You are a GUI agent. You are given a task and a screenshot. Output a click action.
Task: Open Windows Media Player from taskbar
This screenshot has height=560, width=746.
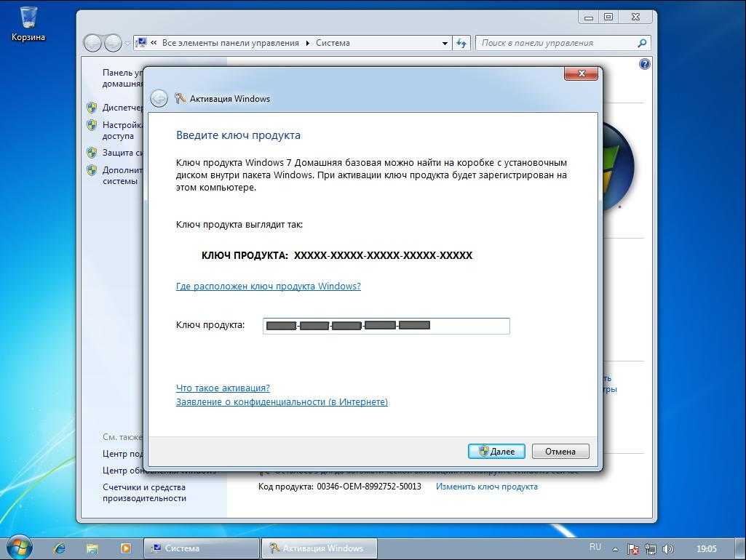(x=126, y=548)
